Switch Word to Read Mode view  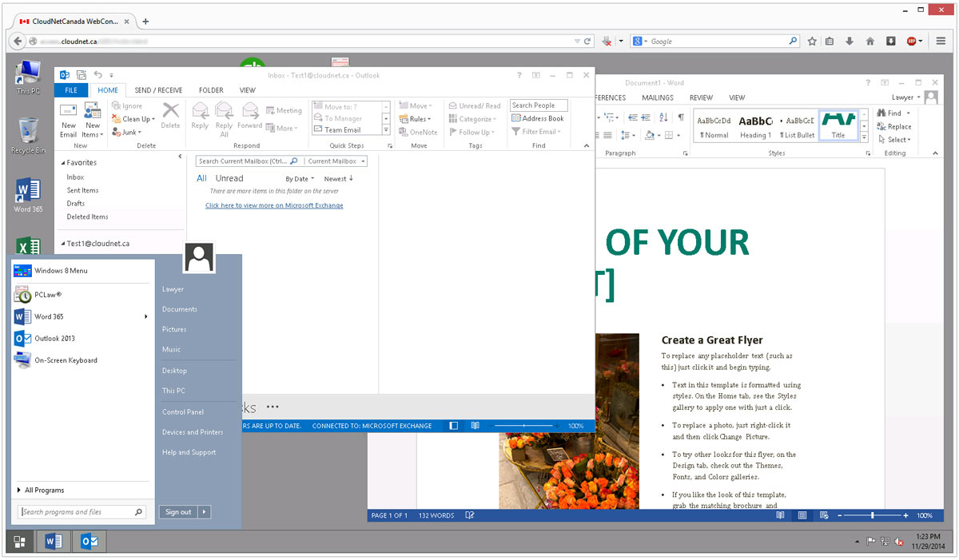pyautogui.click(x=780, y=515)
